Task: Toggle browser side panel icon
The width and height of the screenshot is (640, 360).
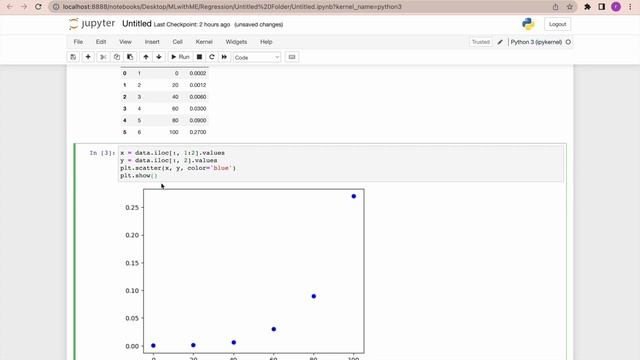Action: tap(602, 7)
